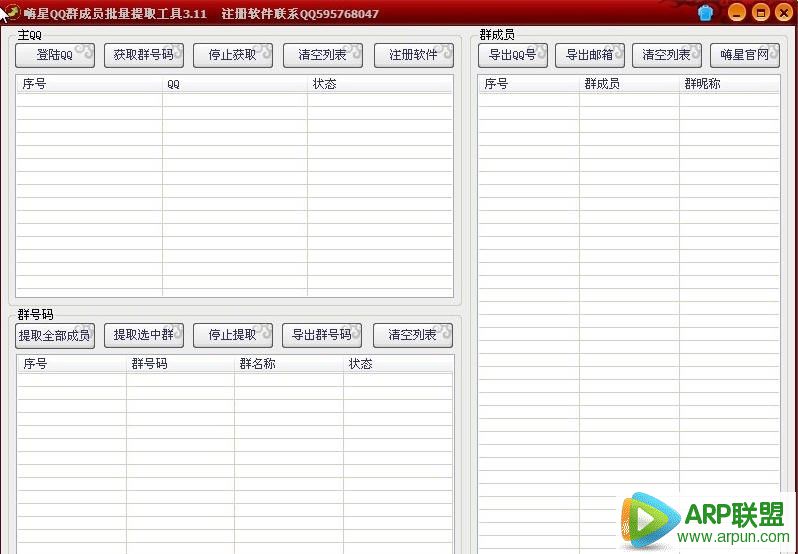The width and height of the screenshot is (798, 554).
Task: Click the 提取选中群 button
Action: (x=143, y=335)
